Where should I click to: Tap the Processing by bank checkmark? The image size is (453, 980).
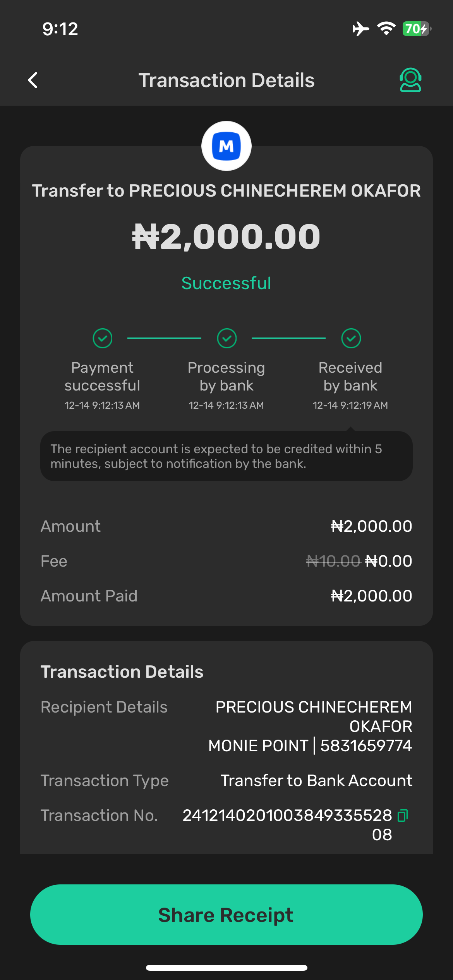click(227, 338)
